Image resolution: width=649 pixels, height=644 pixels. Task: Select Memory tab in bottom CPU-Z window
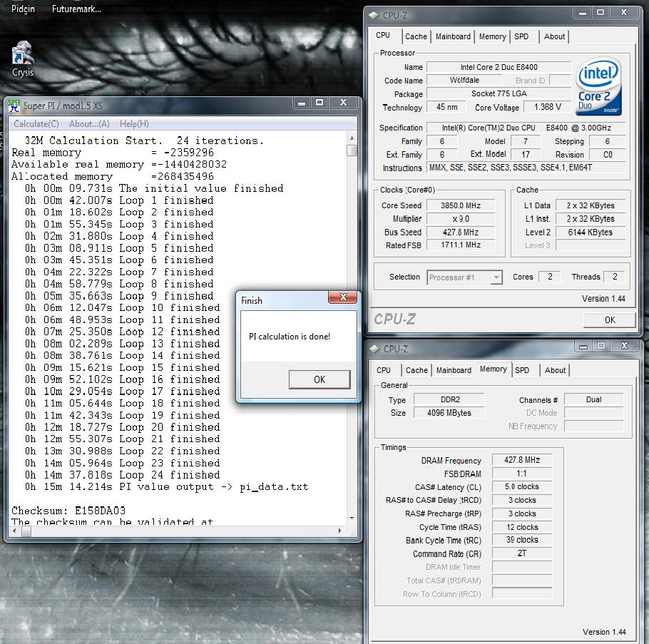point(494,369)
